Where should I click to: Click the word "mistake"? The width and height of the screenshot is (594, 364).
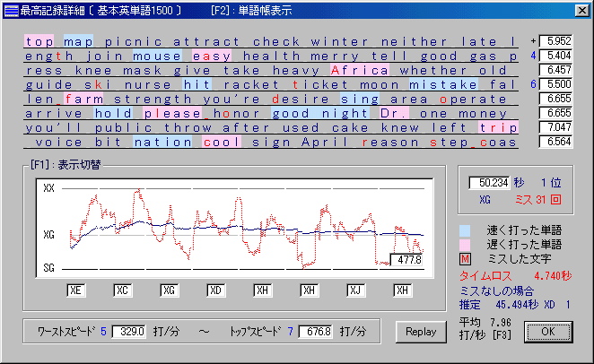pyautogui.click(x=443, y=85)
